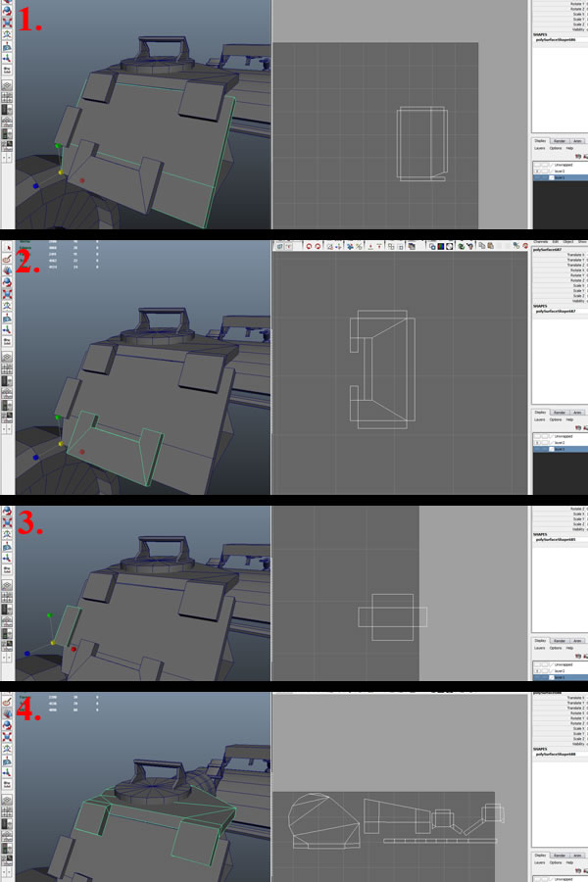This screenshot has height=882, width=588.
Task: Switch to the Anim tab in screenshot 1
Action: click(x=577, y=141)
